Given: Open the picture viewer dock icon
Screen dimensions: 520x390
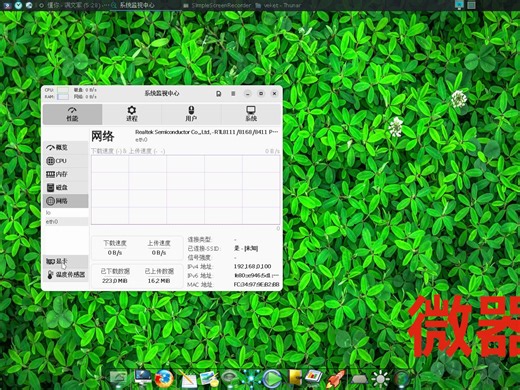Looking at the screenshot, I should 209,379.
